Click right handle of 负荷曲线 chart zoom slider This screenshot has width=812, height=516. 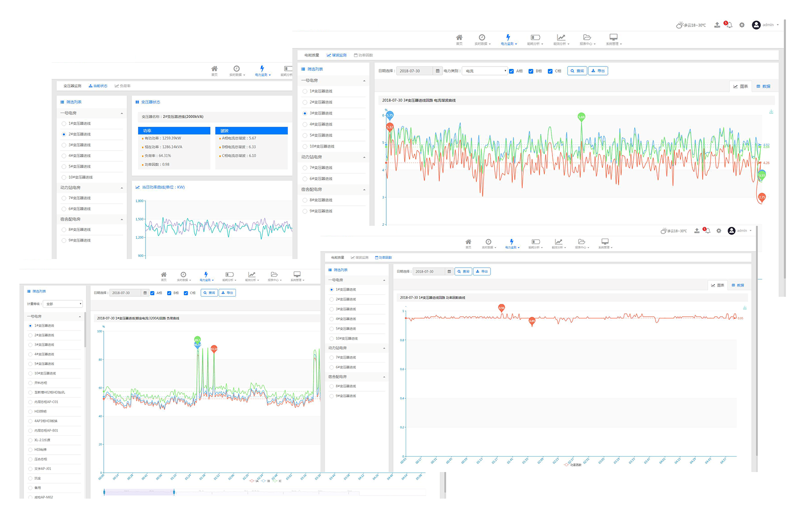pos(174,492)
